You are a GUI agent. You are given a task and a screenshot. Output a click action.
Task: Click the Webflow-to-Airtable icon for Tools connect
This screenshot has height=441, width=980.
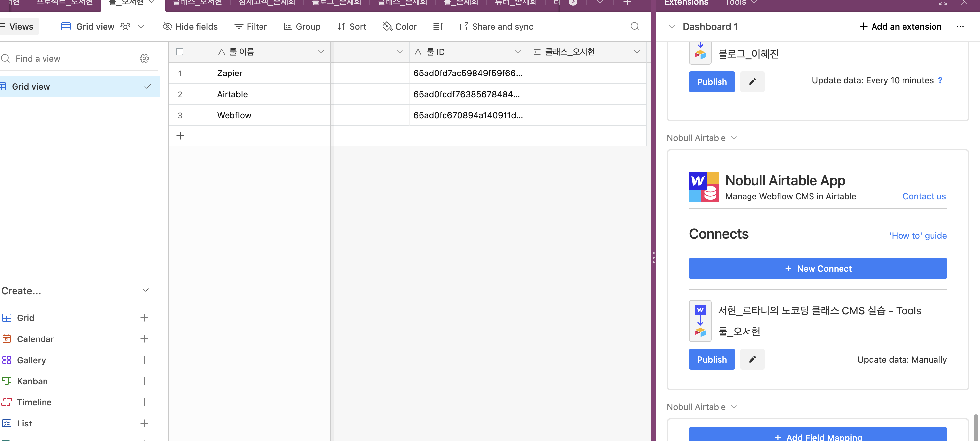(x=700, y=321)
